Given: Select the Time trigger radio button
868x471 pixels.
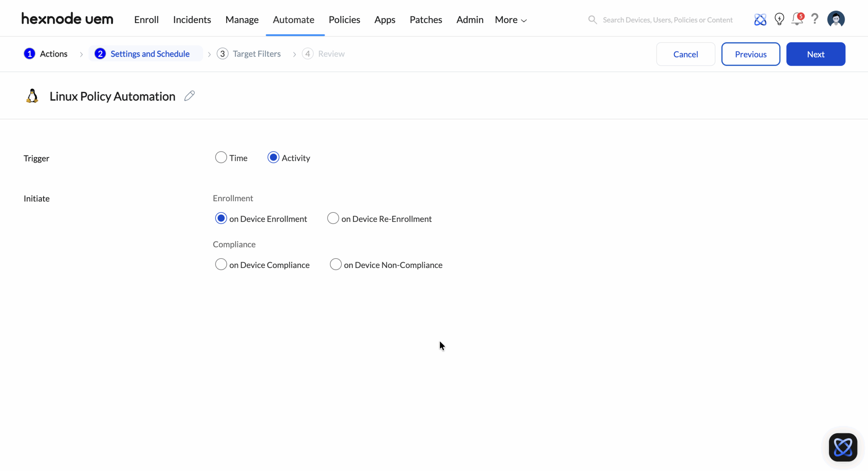Looking at the screenshot, I should click(x=221, y=158).
